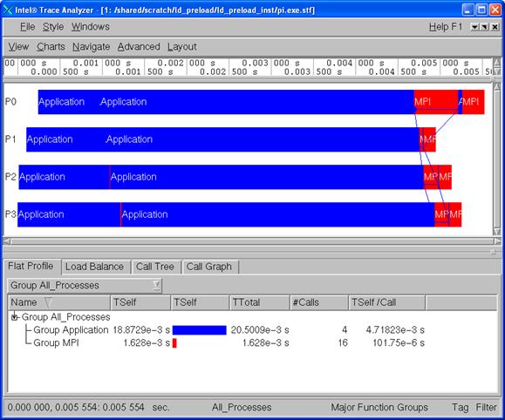This screenshot has width=505, height=420.
Task: Sort by the Name column header
Action: pos(59,302)
